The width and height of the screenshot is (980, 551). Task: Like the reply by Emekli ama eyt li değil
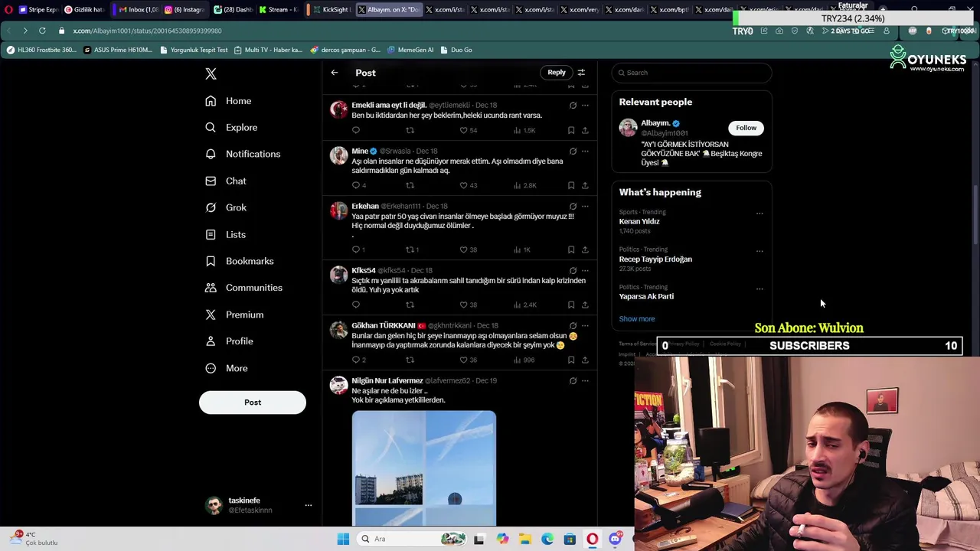click(x=463, y=130)
